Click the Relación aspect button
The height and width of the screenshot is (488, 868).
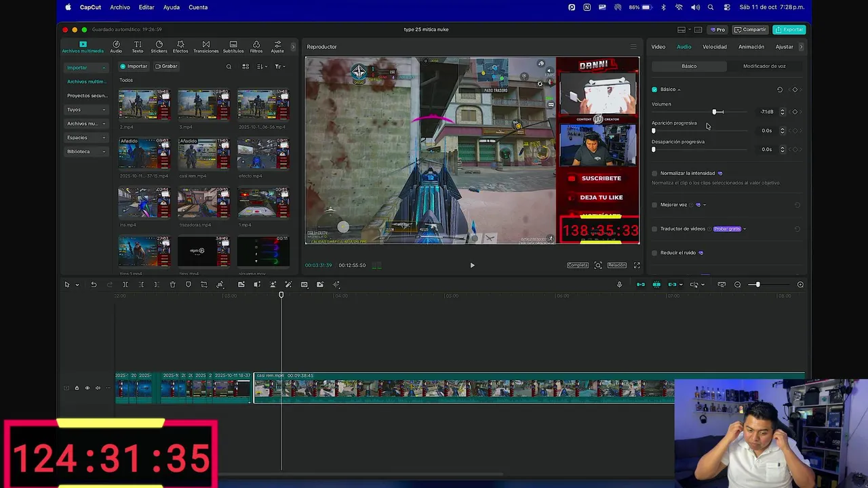click(616, 265)
